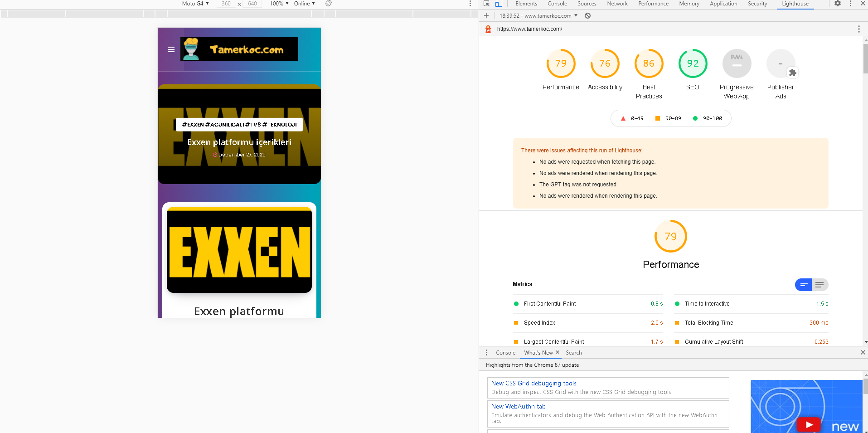Close the bottom drawer

tap(863, 352)
